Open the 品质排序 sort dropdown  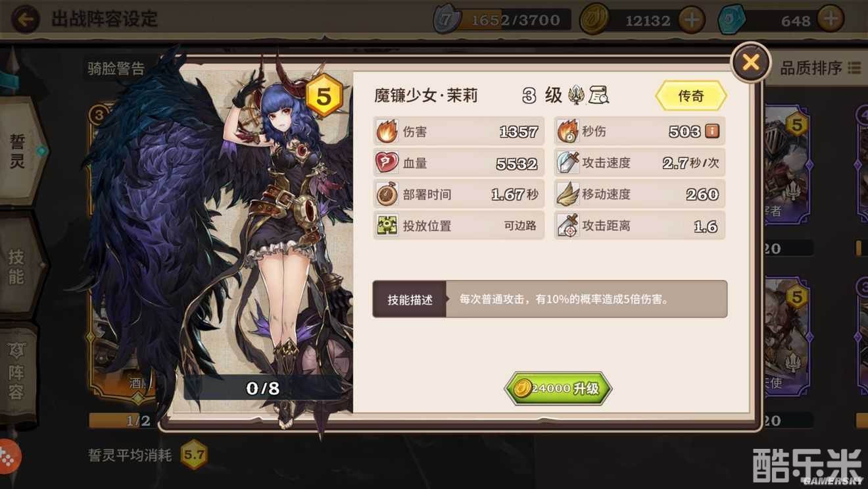[x=820, y=68]
